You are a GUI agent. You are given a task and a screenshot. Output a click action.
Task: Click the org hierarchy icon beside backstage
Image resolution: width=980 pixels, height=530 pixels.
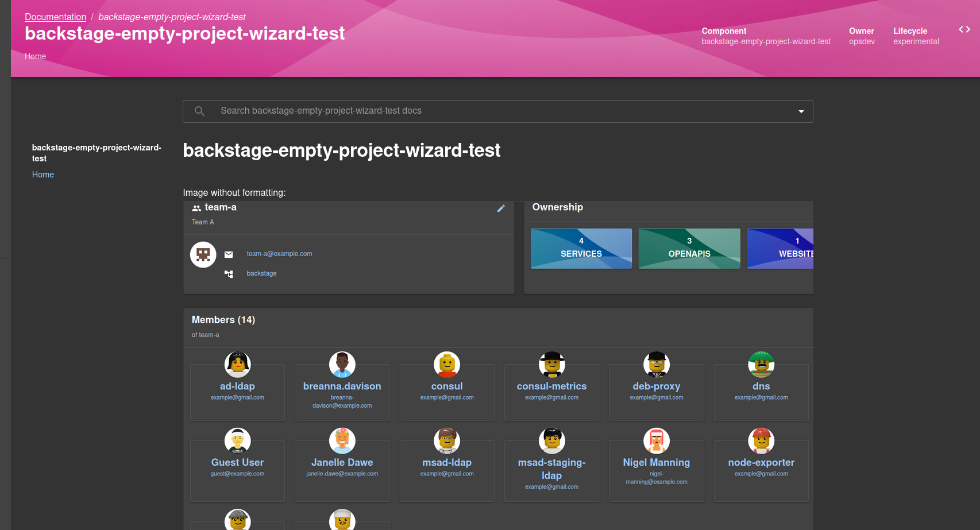coord(229,274)
